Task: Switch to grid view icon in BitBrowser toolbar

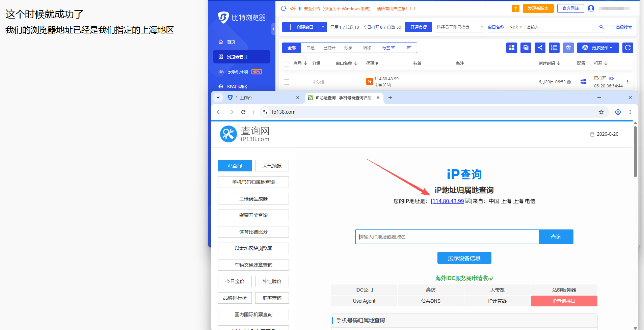Action: point(512,48)
